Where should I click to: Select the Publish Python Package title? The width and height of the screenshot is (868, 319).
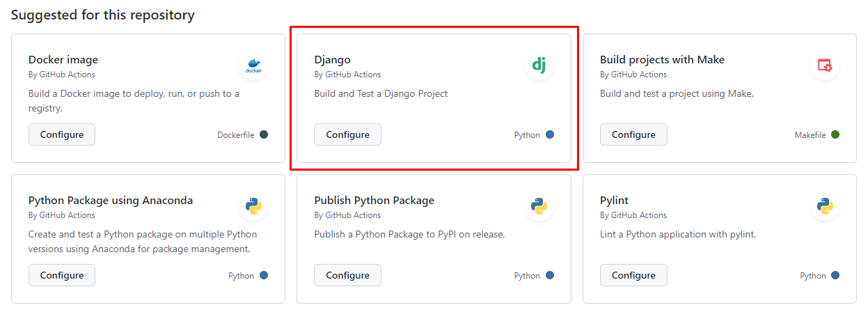pyautogui.click(x=374, y=201)
